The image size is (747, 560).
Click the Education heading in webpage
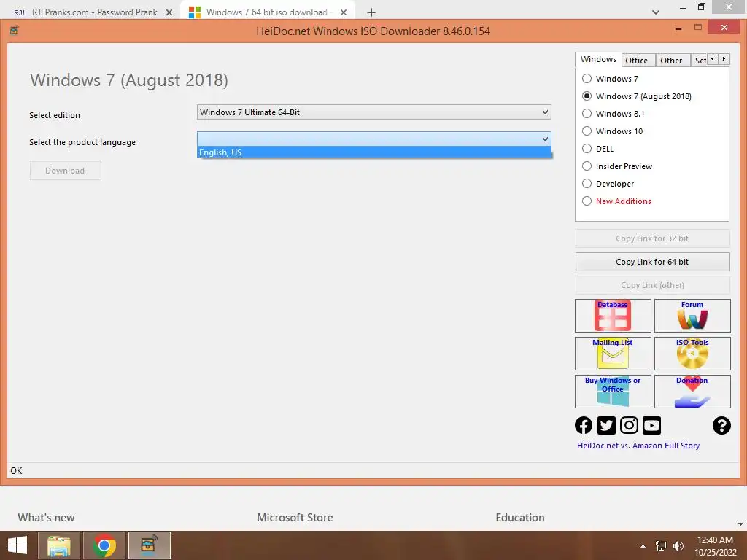pos(519,518)
